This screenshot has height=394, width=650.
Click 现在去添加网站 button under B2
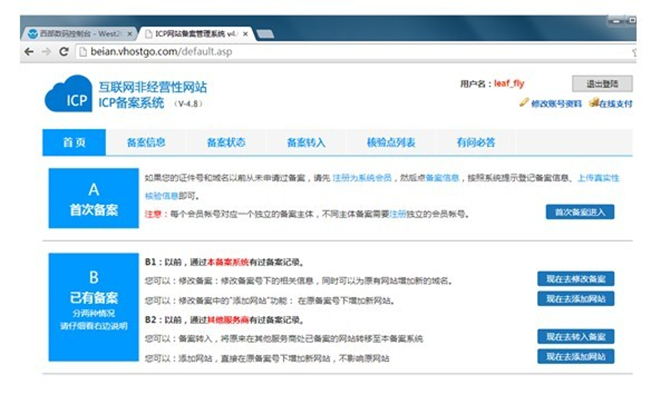576,356
